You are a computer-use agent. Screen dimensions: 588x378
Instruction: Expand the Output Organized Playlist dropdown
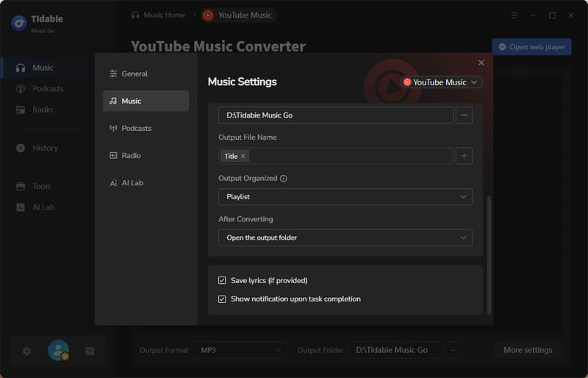(345, 196)
